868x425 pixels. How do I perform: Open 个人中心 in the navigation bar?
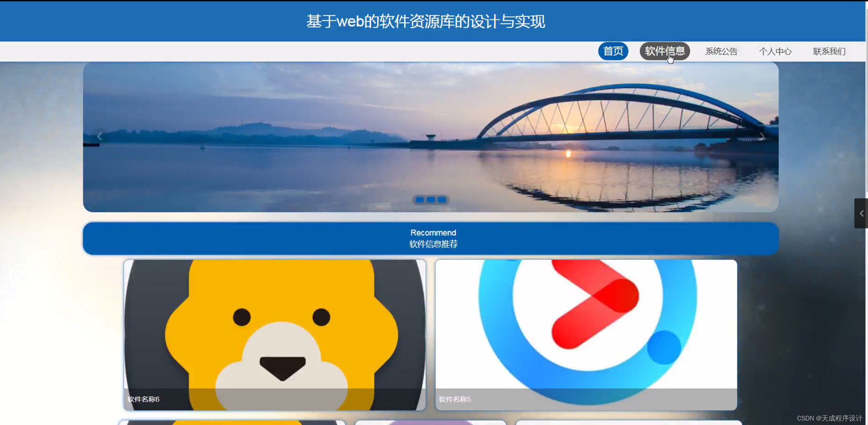(775, 51)
